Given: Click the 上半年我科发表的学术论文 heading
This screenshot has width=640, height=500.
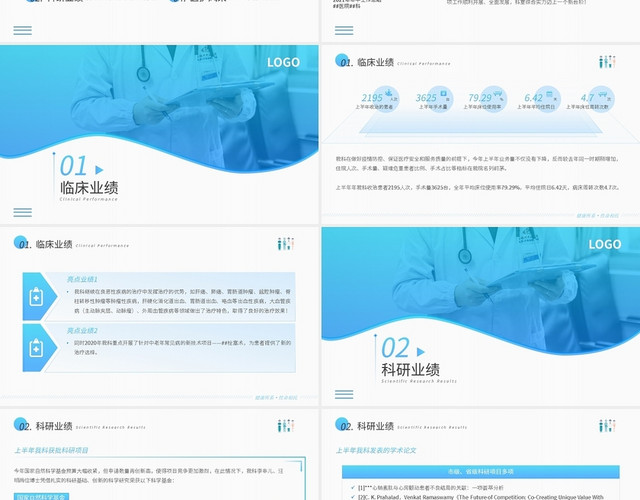Looking at the screenshot, I should [376, 451].
